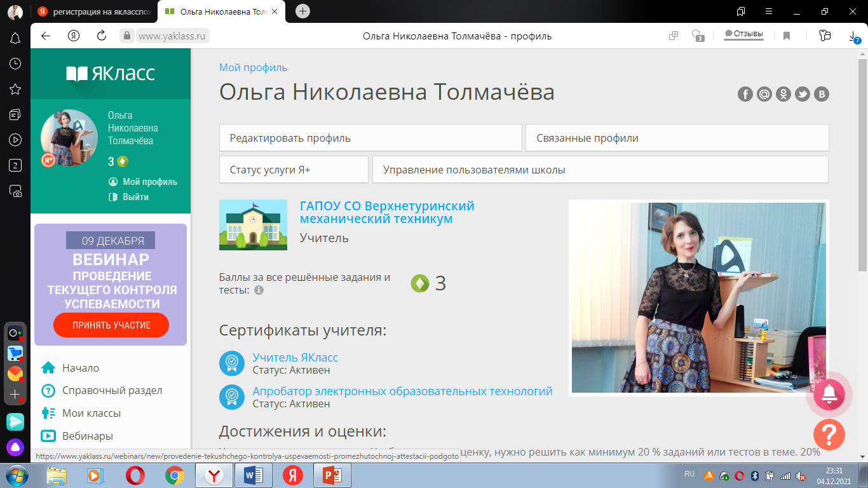
Task: Open ГАПОУ СО Верхнетуринский механический техникум link
Action: 387,212
